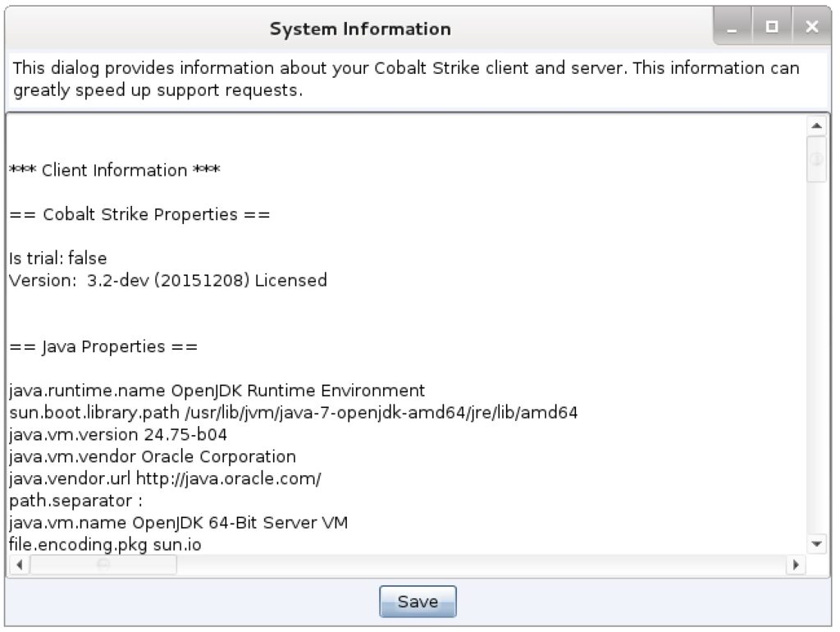Screen dimensions: 840x632
Task: Click the Save button
Action: (418, 602)
